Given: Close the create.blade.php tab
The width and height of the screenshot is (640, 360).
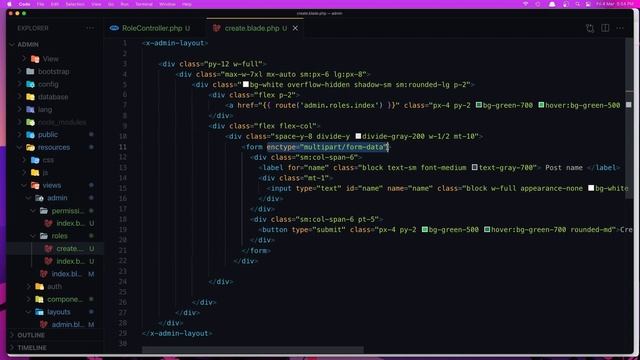Looking at the screenshot, I should pos(295,28).
